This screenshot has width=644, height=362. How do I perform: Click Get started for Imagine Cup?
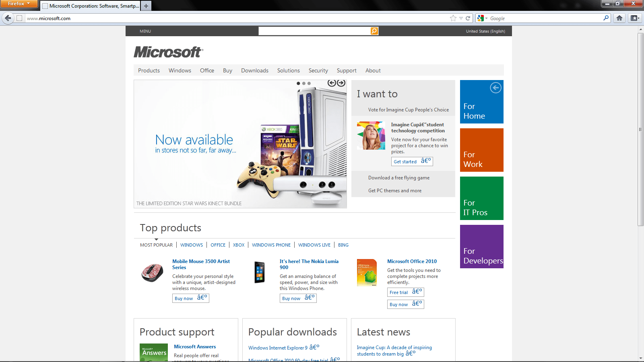(412, 161)
